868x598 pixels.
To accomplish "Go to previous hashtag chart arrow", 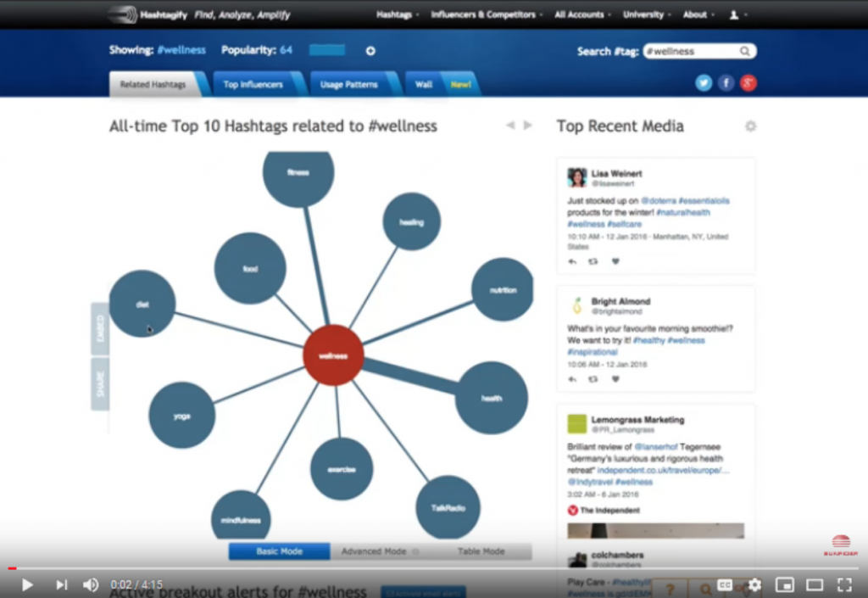I will click(510, 126).
